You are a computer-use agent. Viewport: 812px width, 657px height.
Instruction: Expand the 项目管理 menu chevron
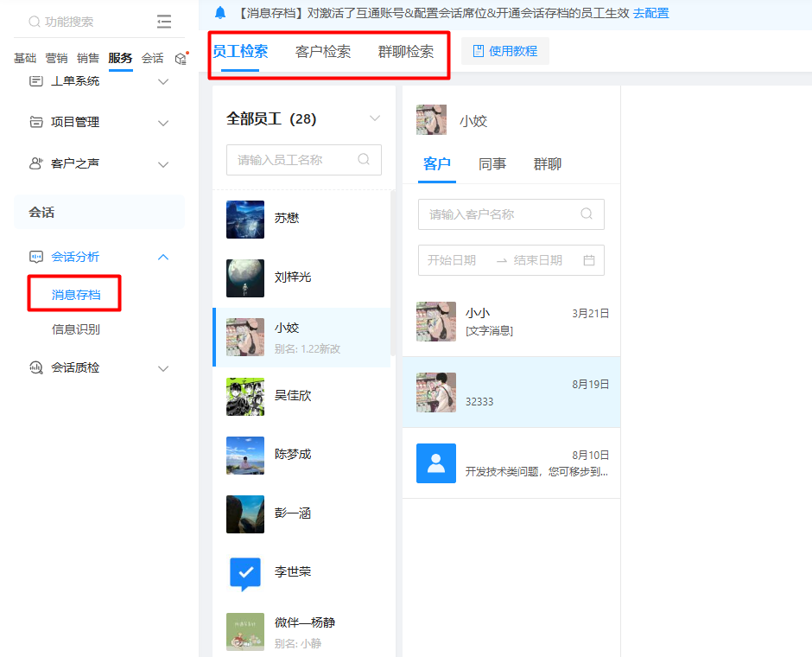coord(163,123)
